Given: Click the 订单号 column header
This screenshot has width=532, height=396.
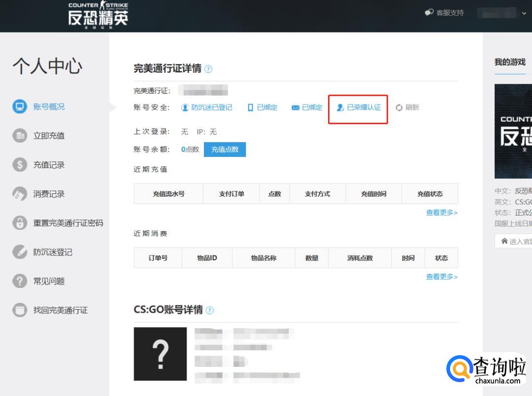Looking at the screenshot, I should (158, 258).
